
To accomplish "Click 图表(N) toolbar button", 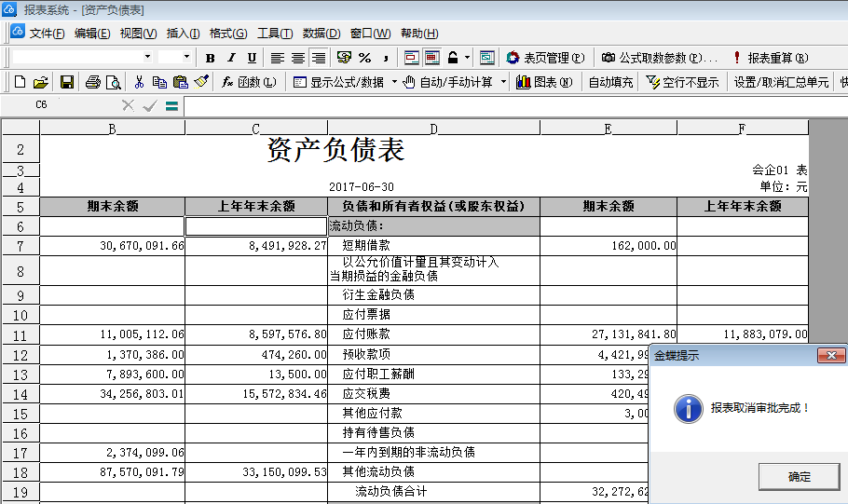I will 544,82.
